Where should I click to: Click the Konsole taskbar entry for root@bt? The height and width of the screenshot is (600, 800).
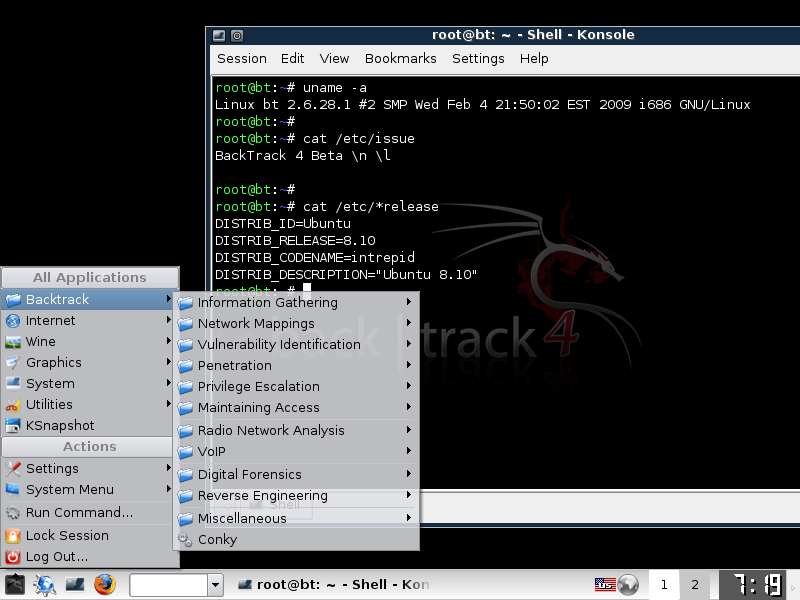330,584
